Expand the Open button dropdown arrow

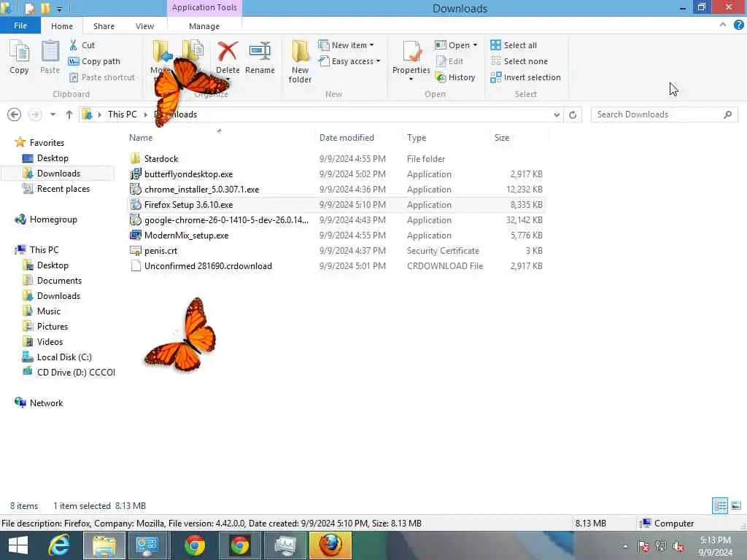click(x=475, y=45)
